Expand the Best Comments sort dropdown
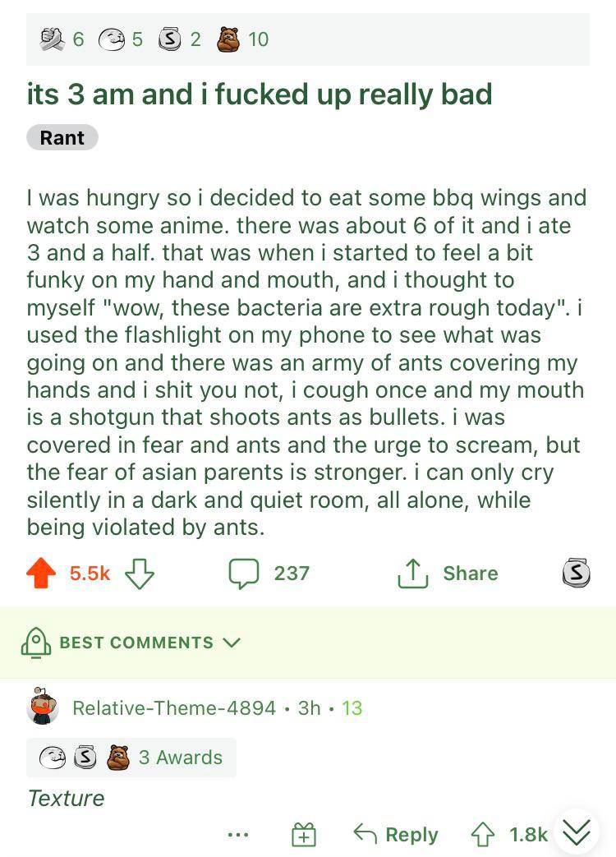Image resolution: width=616 pixels, height=857 pixels. [232, 643]
